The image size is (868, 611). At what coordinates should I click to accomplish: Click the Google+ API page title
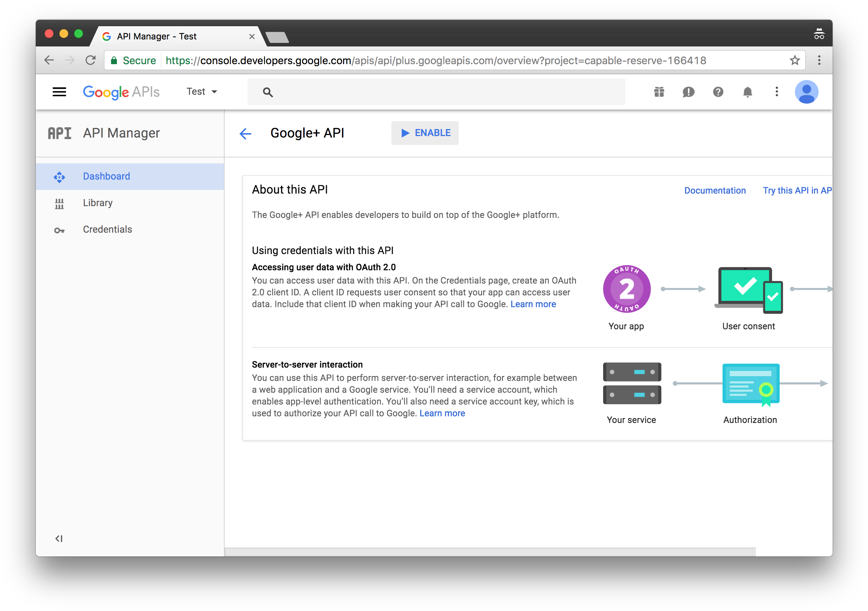[x=307, y=133]
